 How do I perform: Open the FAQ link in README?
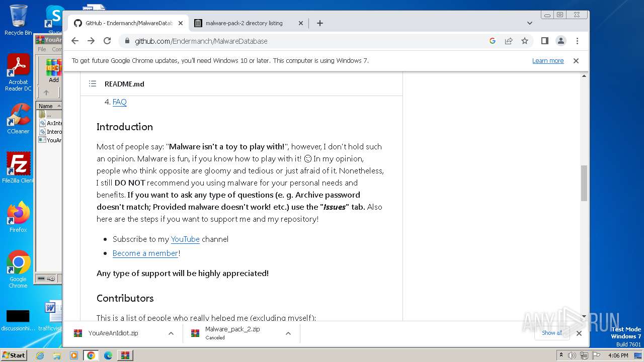click(119, 102)
